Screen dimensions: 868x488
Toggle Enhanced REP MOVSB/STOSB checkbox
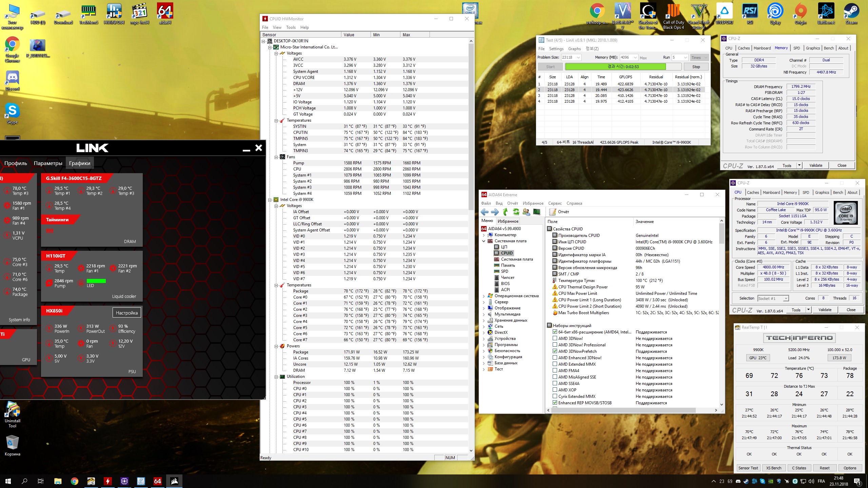(555, 403)
